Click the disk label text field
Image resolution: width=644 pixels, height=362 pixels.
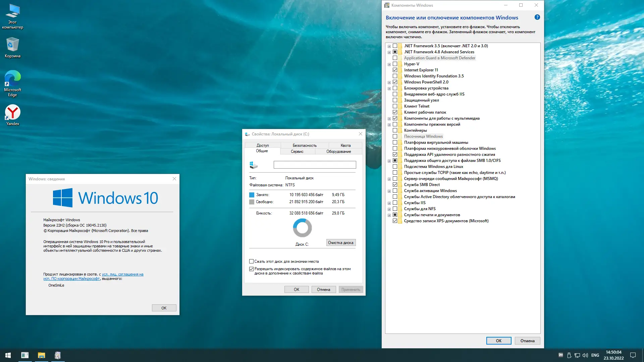click(315, 165)
